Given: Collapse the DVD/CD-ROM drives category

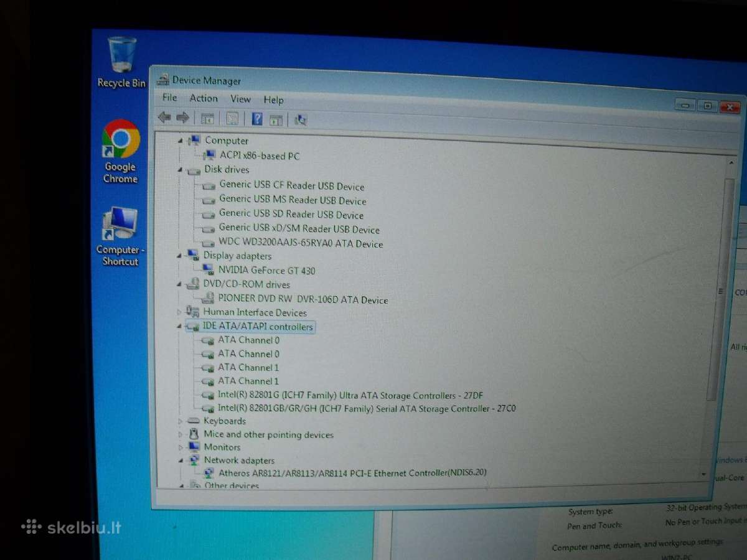Looking at the screenshot, I should (180, 284).
